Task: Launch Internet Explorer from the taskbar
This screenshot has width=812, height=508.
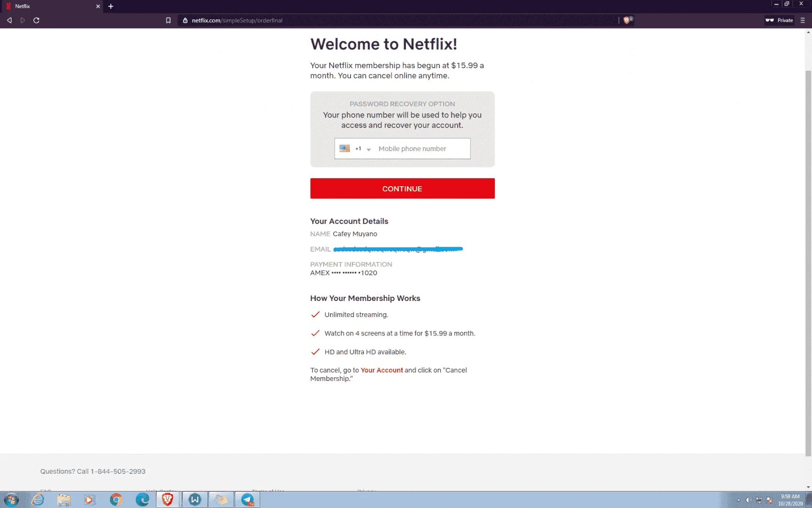Action: pos(38,500)
